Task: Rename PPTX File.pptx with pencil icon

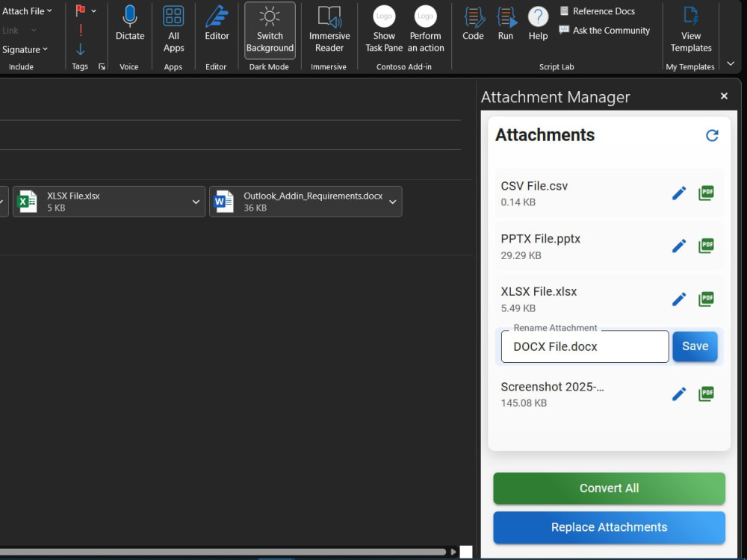Action: click(x=679, y=246)
